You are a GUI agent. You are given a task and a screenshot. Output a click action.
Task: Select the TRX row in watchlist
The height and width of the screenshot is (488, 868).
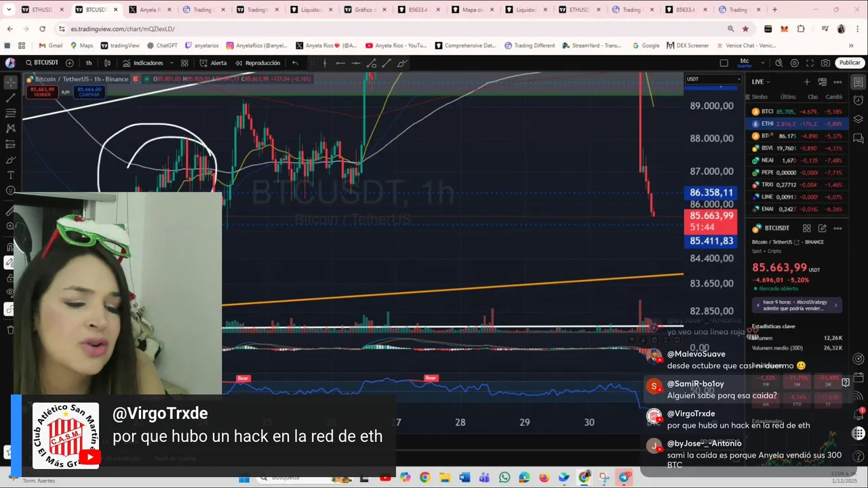(x=797, y=185)
